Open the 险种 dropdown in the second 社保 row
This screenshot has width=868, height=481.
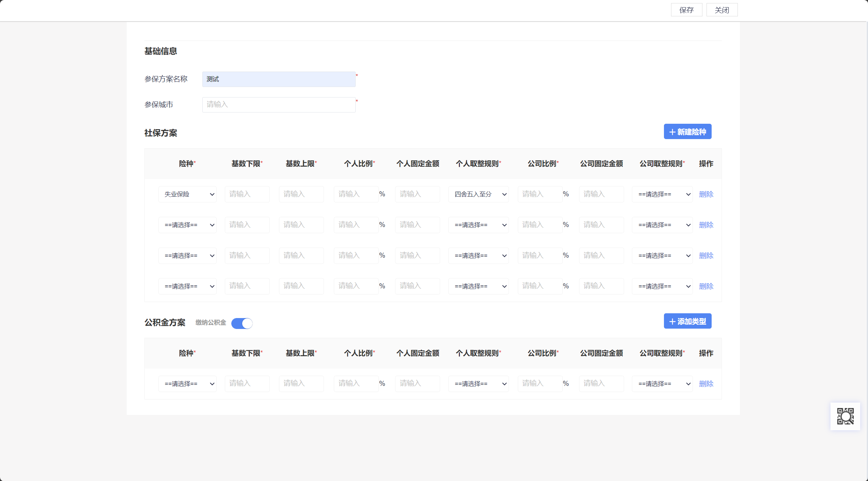pos(187,225)
